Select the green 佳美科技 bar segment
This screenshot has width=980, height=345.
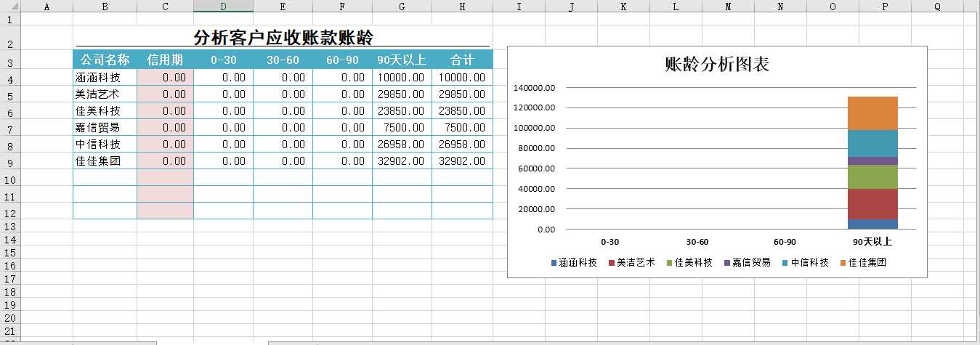872,176
